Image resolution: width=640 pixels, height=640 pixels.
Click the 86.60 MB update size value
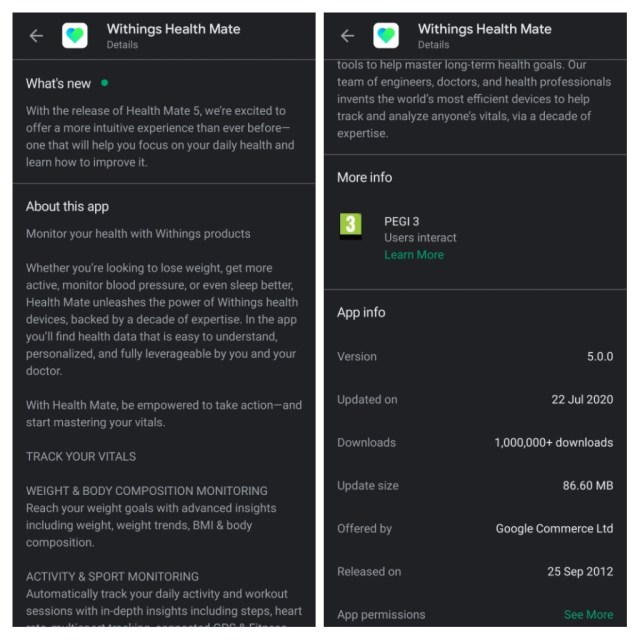pos(587,485)
